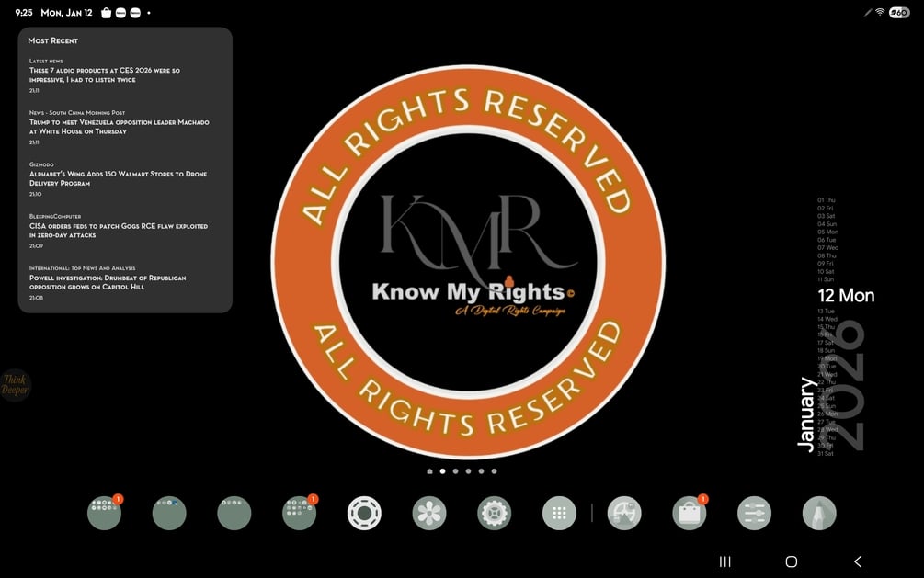Open the pen-tip notes app in the dock

point(819,513)
